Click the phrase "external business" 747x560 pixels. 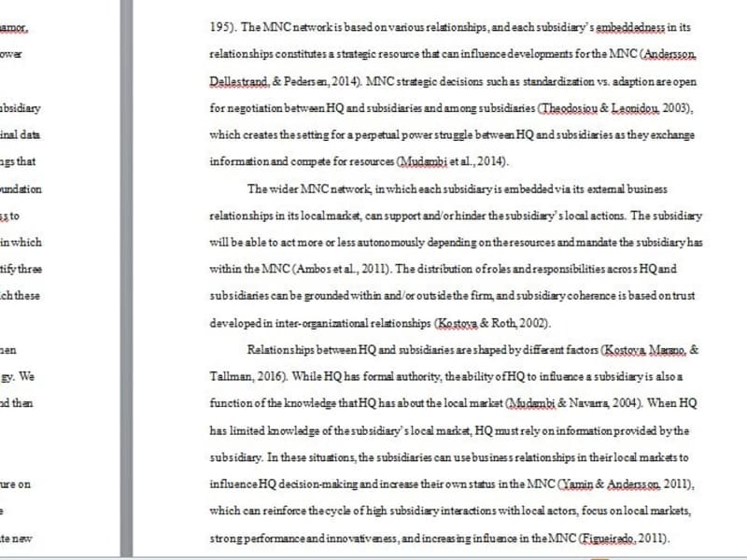click(627, 189)
